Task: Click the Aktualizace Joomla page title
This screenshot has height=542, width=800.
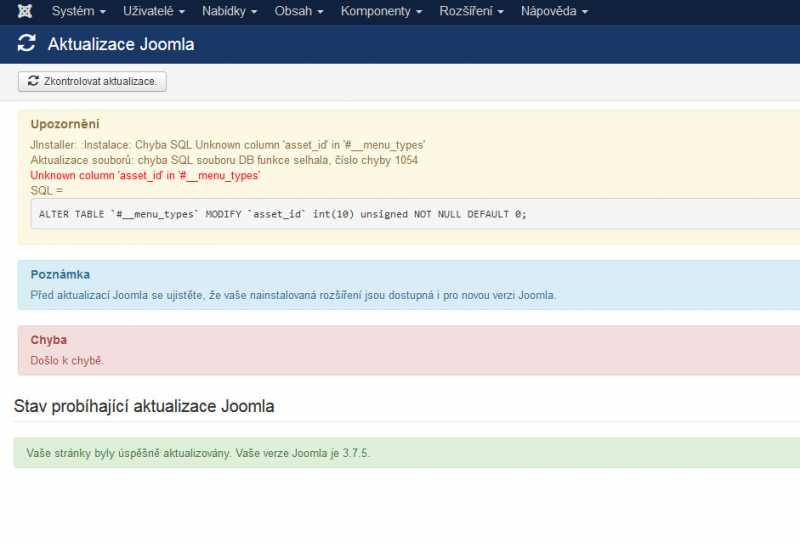Action: click(121, 44)
